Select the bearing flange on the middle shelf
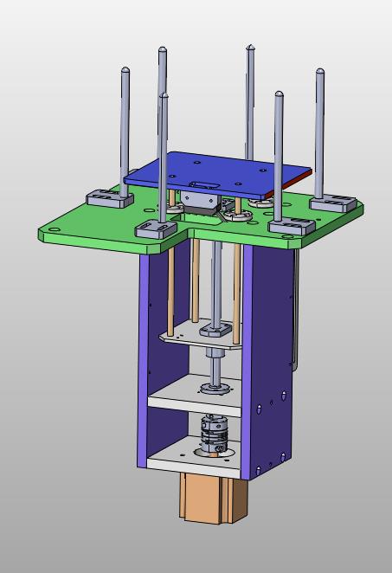 tap(215, 389)
